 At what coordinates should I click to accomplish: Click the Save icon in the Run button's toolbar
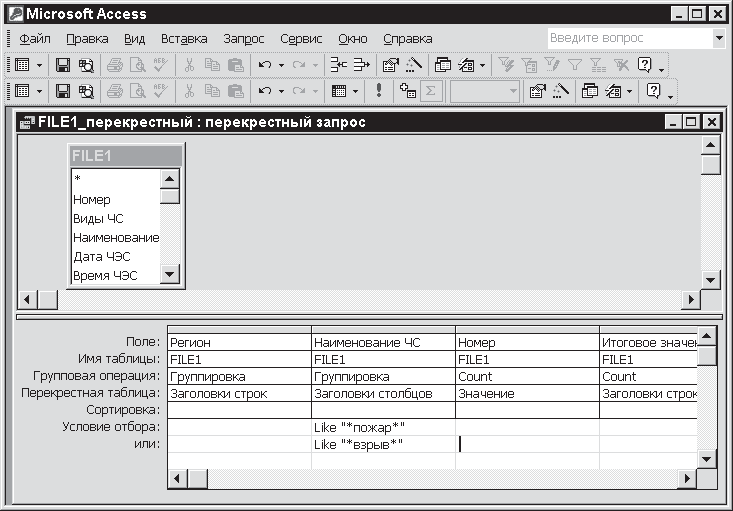pyautogui.click(x=63, y=91)
